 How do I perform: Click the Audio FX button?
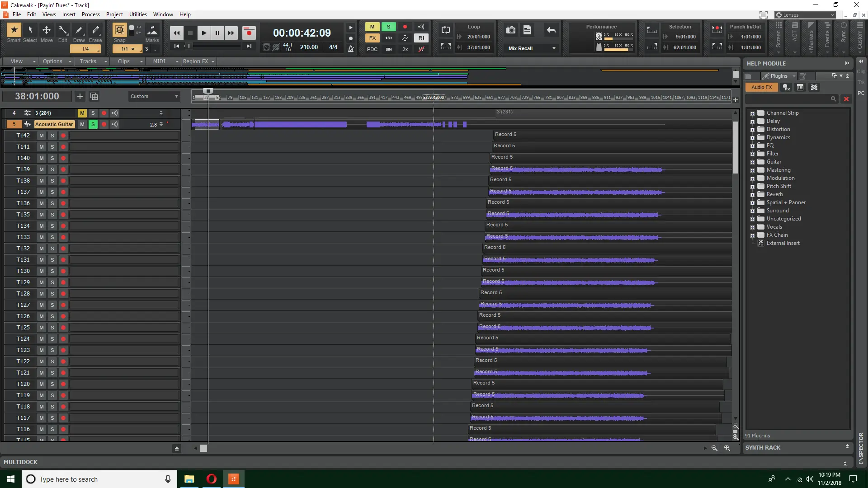[761, 87]
